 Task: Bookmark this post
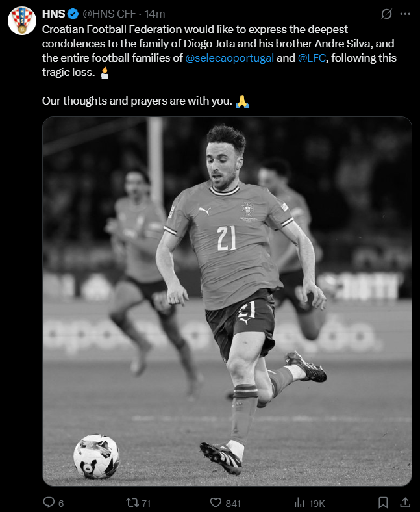383,502
